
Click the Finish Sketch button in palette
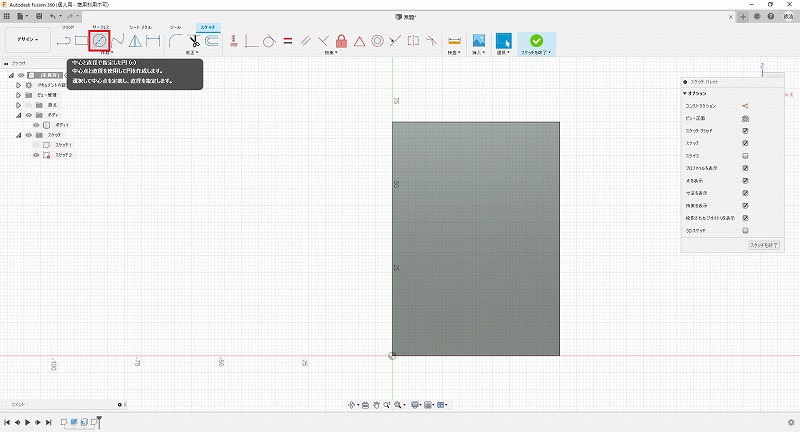[x=763, y=244]
